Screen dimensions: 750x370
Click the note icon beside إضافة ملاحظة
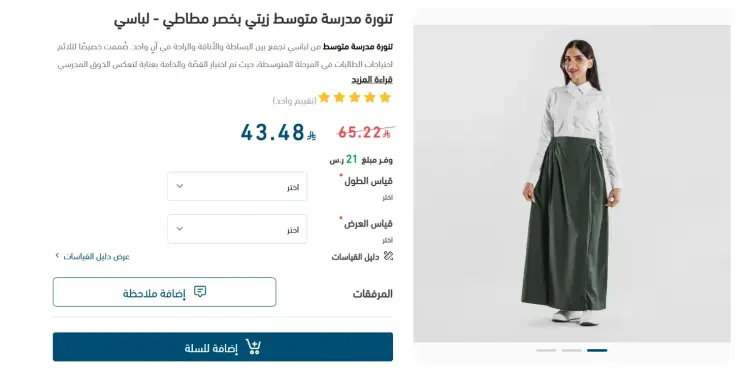point(200,292)
